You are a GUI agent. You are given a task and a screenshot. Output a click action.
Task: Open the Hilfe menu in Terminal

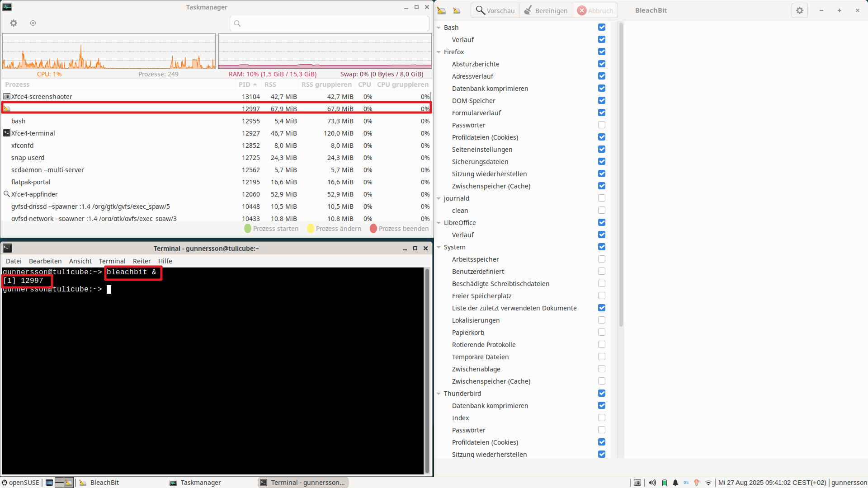[x=165, y=261]
